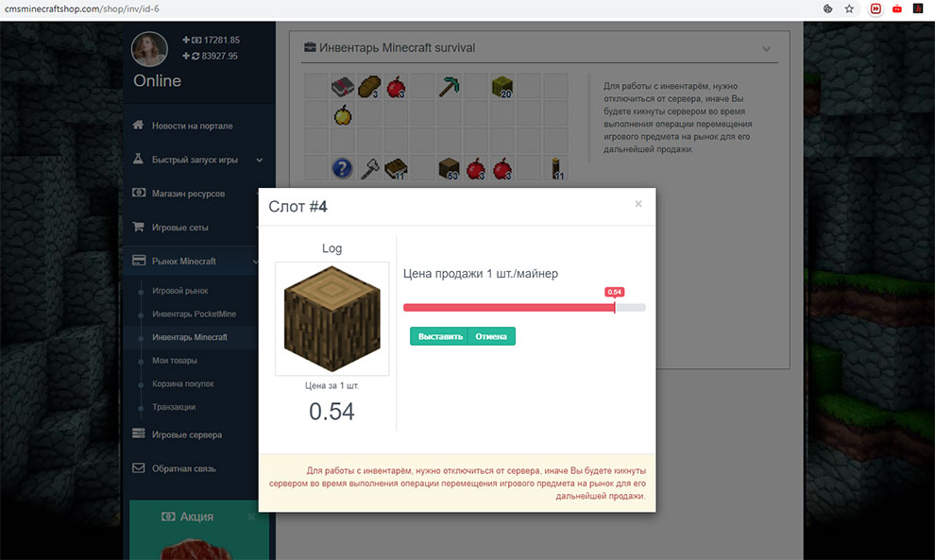935x560 pixels.
Task: Click the cookie icon in address bar
Action: (827, 8)
